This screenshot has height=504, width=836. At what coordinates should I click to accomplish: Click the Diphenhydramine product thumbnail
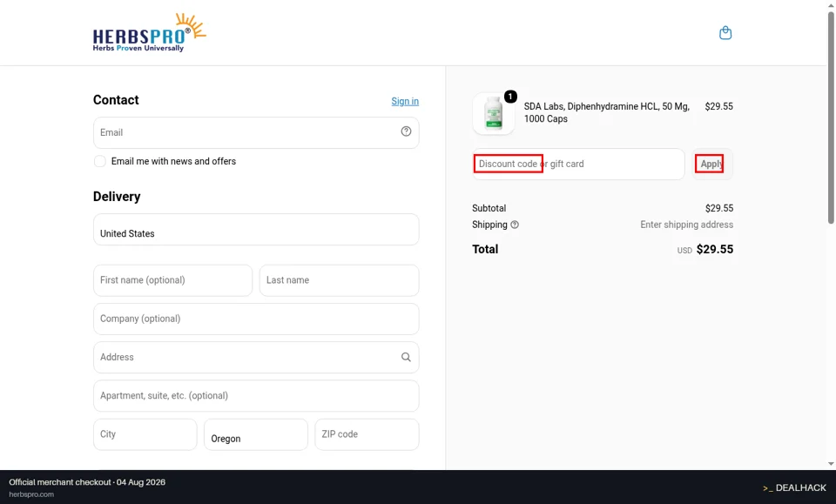[x=494, y=113]
